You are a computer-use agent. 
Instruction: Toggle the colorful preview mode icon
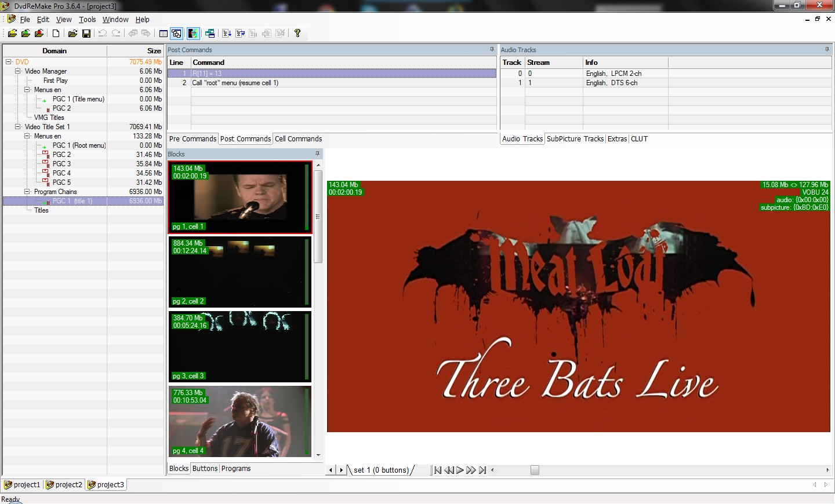[x=193, y=34]
